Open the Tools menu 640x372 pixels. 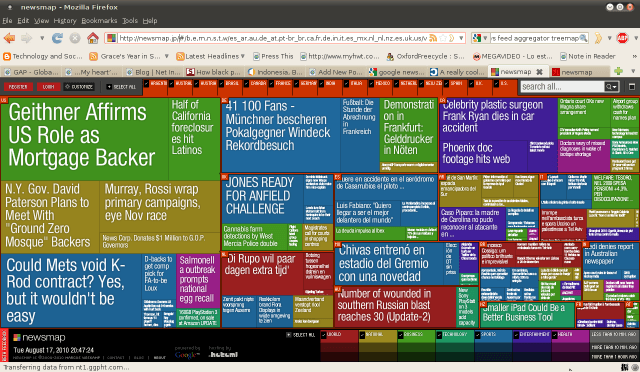(x=130, y=21)
